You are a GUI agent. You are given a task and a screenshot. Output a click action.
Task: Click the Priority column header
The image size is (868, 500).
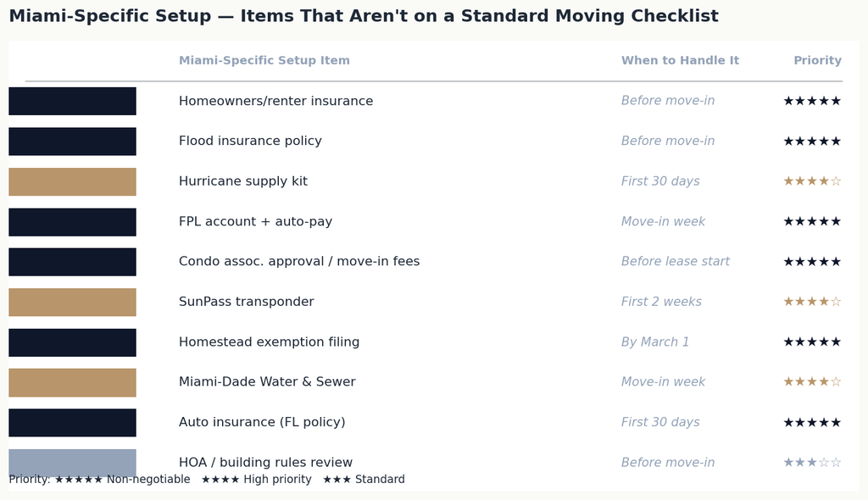818,60
